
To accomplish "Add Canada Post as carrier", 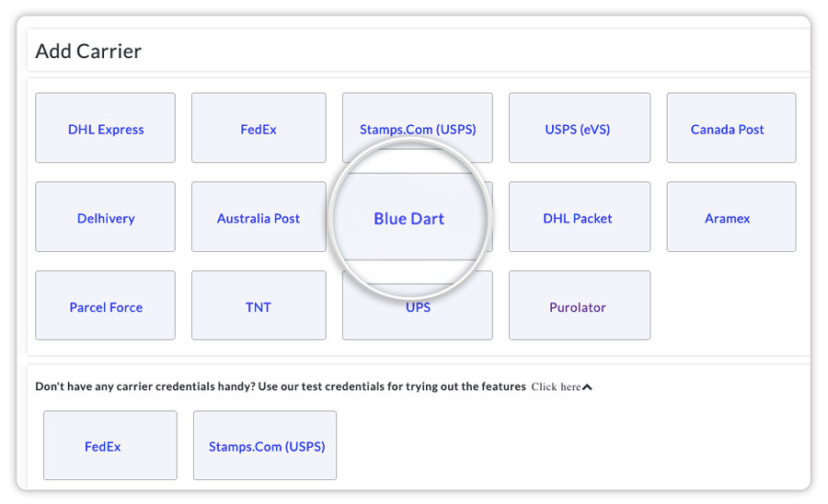I will tap(730, 128).
